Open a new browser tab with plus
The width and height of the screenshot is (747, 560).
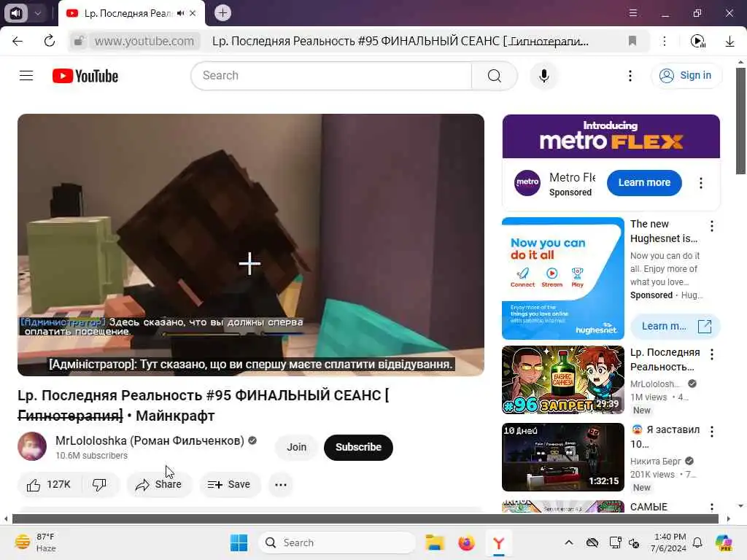pos(222,13)
